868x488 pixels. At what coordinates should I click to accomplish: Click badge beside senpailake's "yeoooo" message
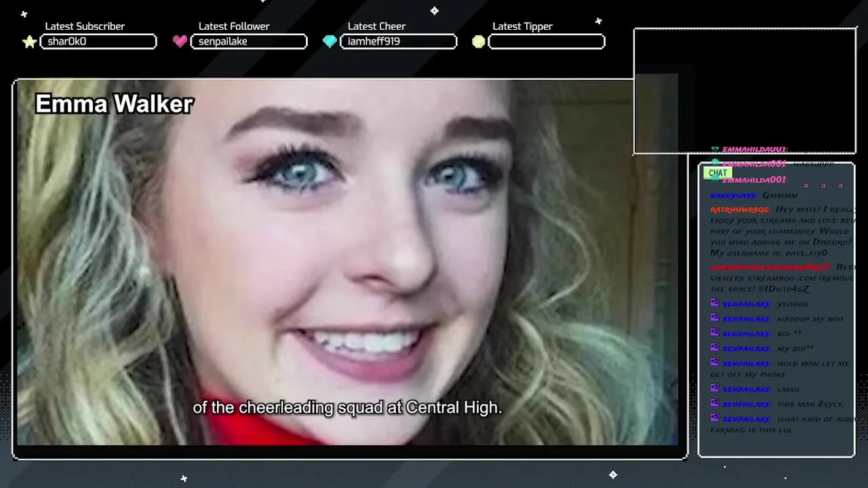[x=715, y=303]
